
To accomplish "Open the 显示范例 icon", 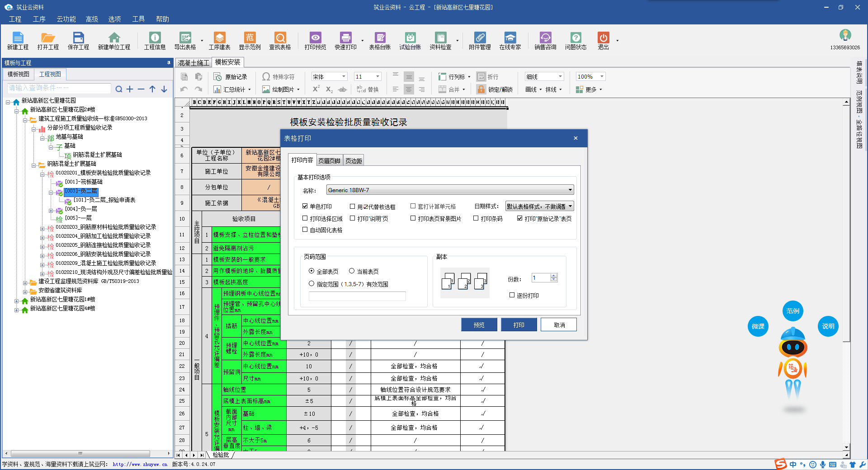I will point(250,38).
